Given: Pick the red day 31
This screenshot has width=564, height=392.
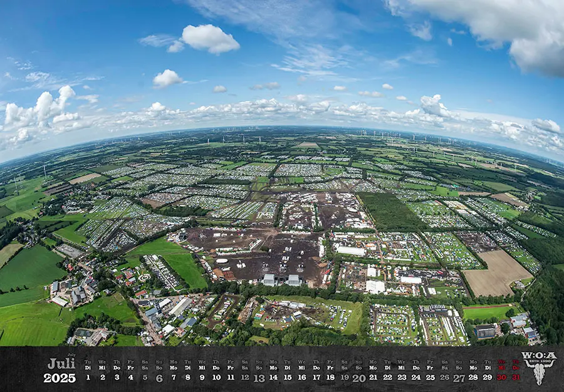Looking at the screenshot, I should (516, 377).
